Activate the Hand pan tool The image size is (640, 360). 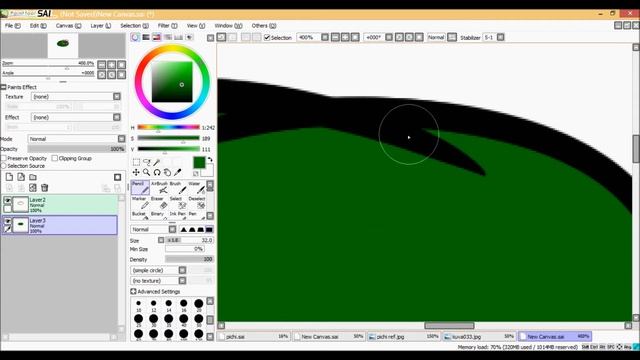pos(167,173)
